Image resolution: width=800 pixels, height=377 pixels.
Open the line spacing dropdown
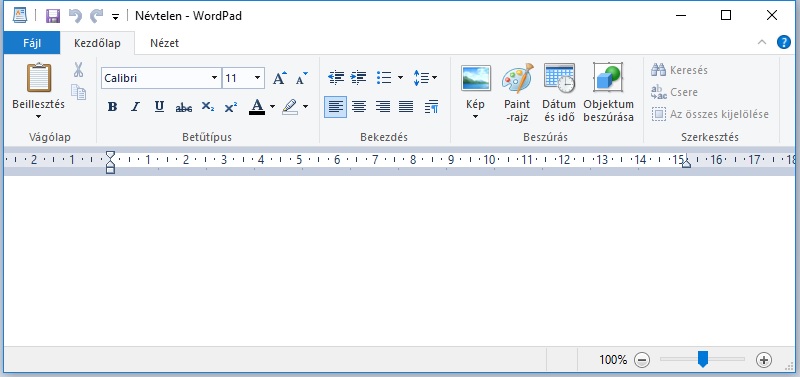(x=425, y=78)
